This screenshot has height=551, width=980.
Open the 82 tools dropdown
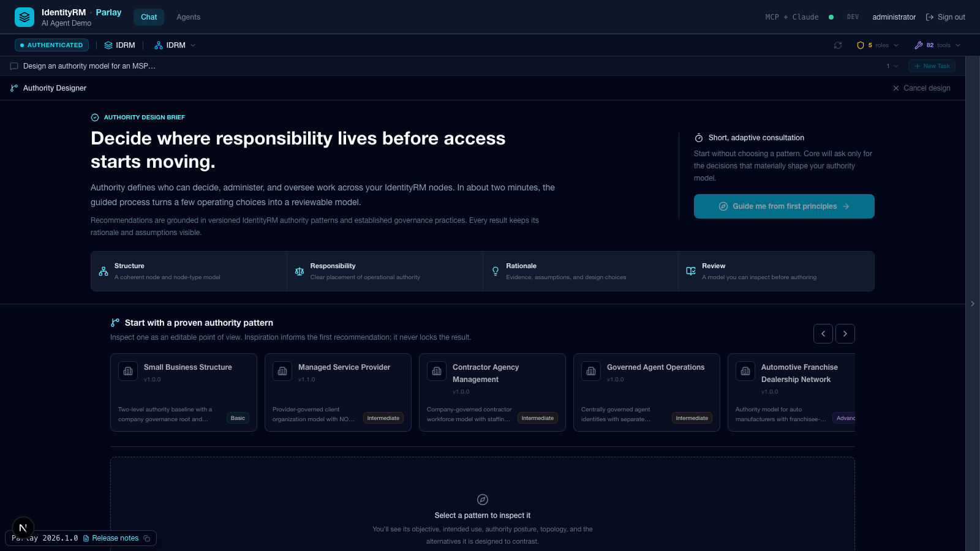937,45
